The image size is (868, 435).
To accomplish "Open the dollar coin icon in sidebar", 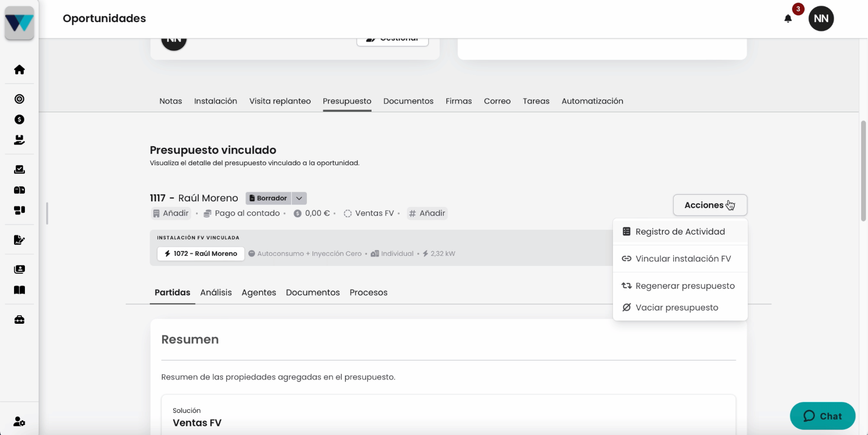I will click(19, 119).
